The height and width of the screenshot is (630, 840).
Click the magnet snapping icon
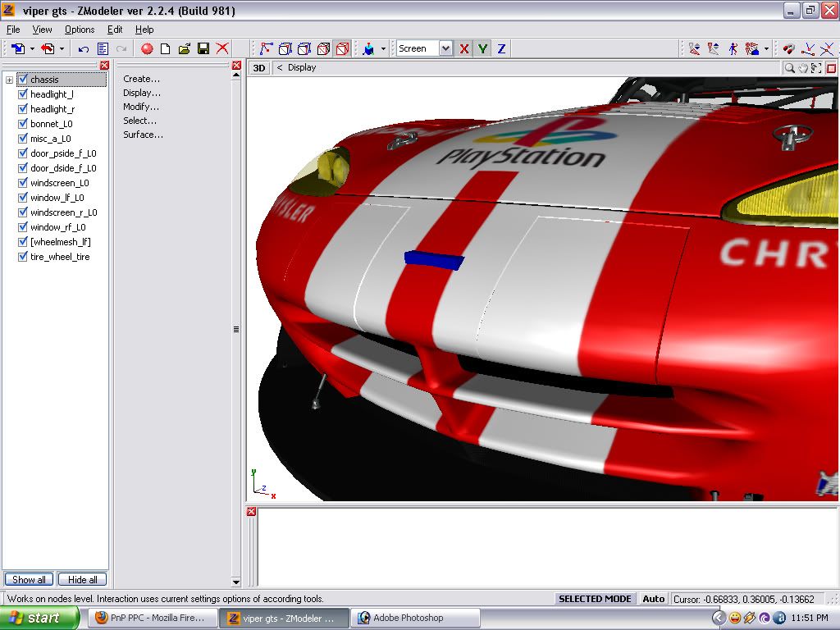[789, 49]
